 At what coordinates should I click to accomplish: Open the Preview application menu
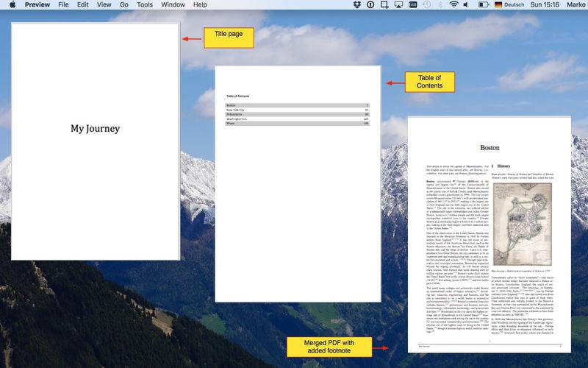37,4
